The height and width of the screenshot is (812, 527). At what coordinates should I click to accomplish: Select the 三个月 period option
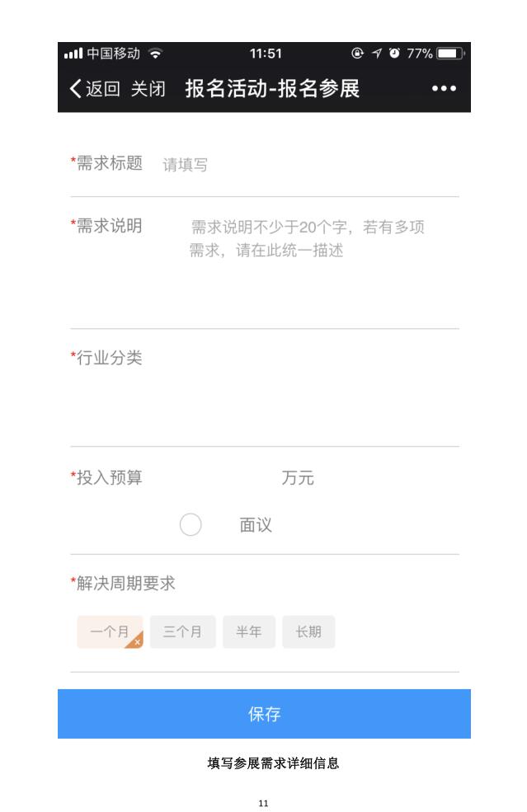point(182,632)
